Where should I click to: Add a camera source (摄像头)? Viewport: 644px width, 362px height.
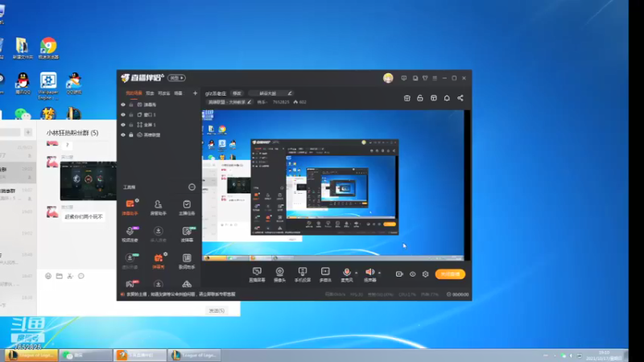point(279,274)
